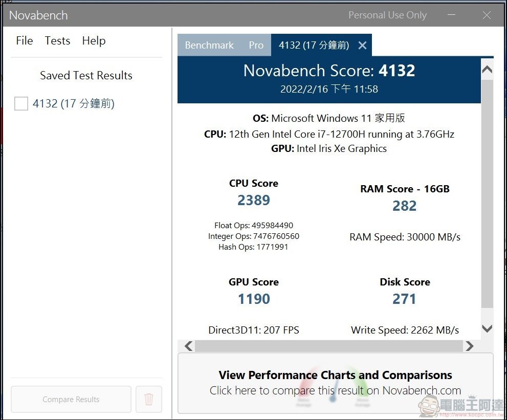507x420 pixels.
Task: Open the Tests menu
Action: [57, 41]
